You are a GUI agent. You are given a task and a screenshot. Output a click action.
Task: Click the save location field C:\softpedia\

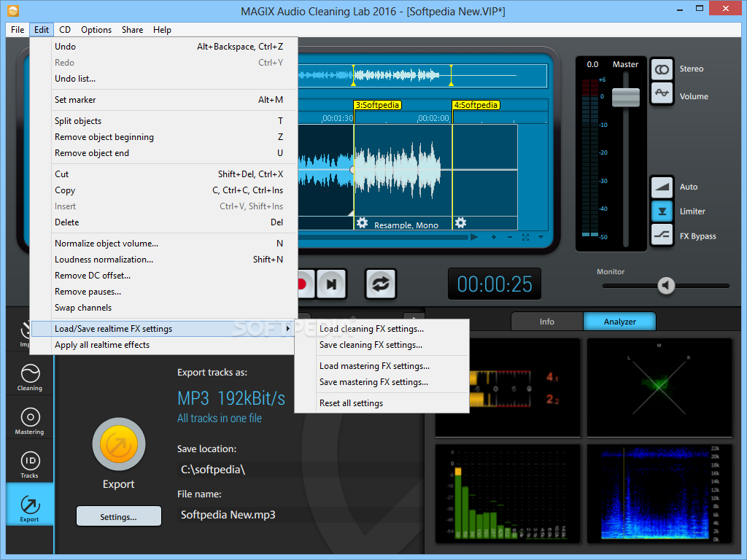coord(300,470)
